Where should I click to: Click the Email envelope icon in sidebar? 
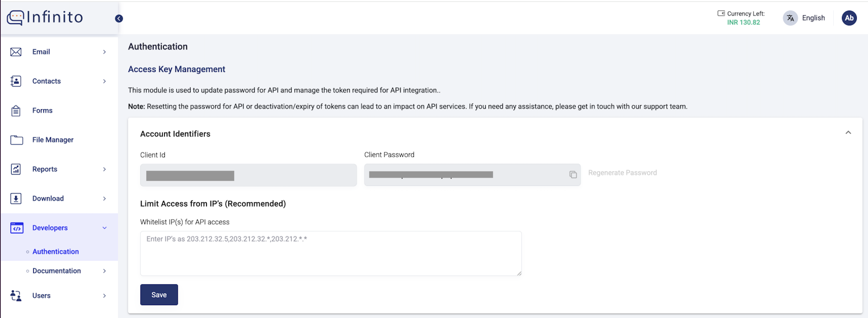pyautogui.click(x=16, y=52)
